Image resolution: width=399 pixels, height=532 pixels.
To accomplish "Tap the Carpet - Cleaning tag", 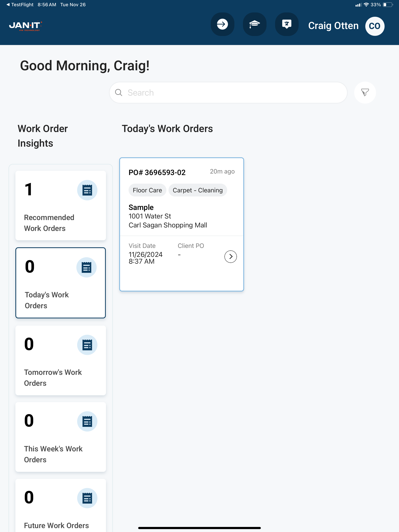I will coord(198,190).
